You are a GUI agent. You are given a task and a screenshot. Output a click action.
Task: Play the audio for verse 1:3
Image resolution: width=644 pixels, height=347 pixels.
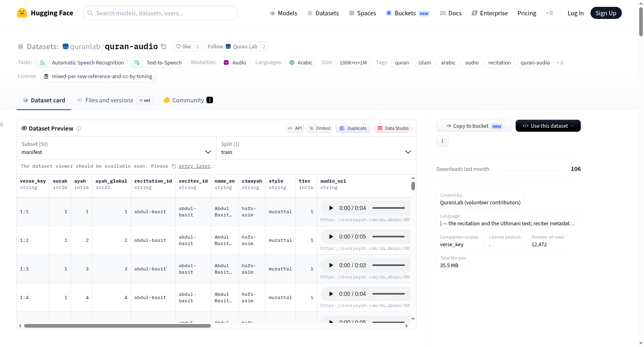331,265
